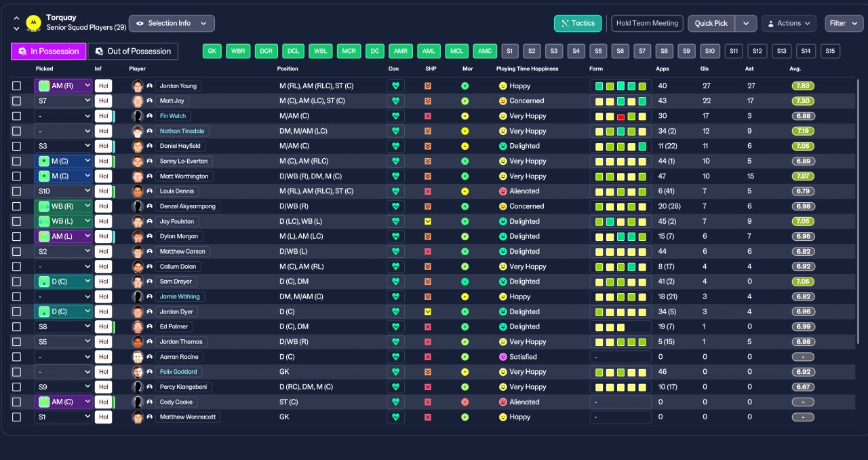Image resolution: width=868 pixels, height=460 pixels.
Task: Click Matthew Wonnacott's happy face icon
Action: coord(502,417)
